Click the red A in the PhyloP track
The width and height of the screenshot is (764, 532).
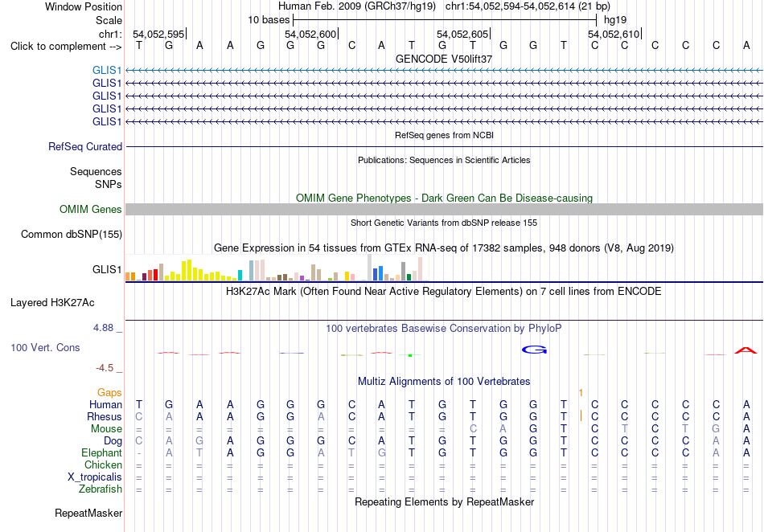click(x=746, y=350)
